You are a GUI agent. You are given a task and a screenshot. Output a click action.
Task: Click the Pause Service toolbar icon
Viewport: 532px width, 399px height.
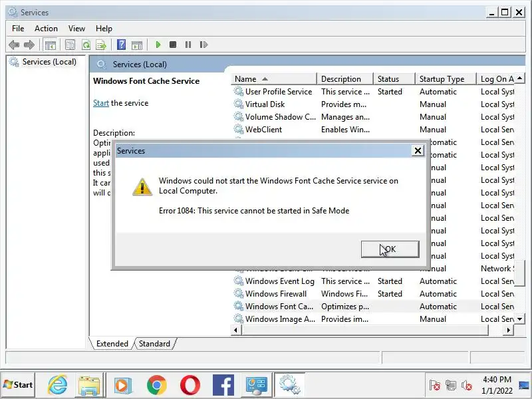[188, 45]
